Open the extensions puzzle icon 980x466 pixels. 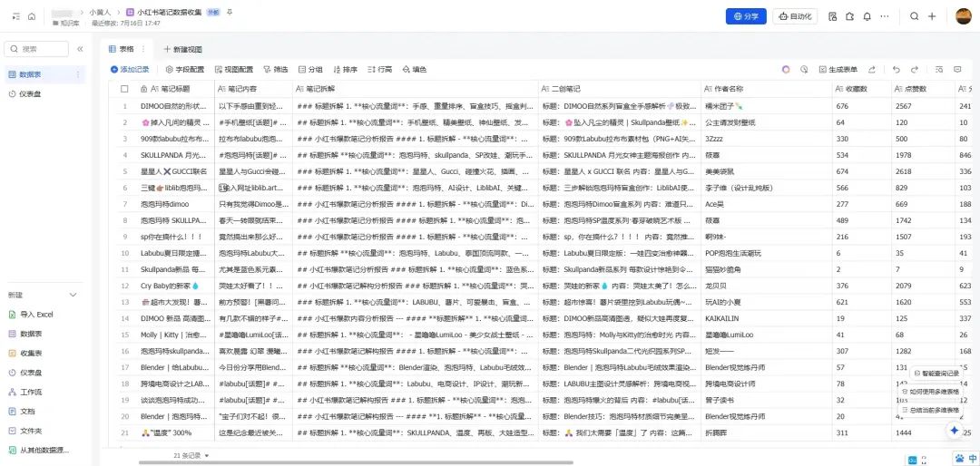pos(849,16)
